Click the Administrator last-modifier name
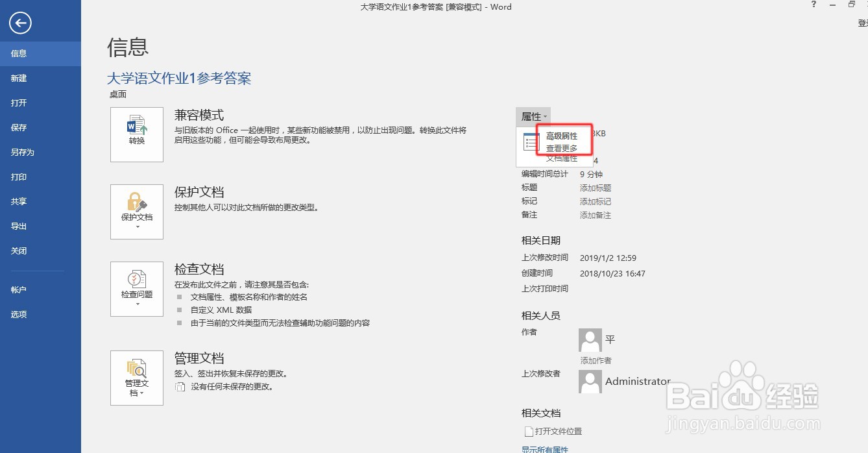Viewport: 868px width, 453px height. click(x=638, y=382)
